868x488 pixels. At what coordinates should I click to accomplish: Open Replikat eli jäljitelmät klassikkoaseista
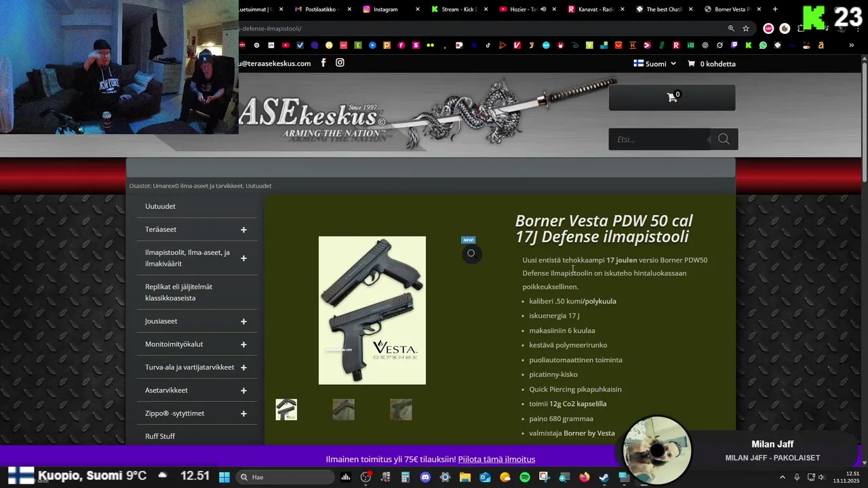point(179,292)
